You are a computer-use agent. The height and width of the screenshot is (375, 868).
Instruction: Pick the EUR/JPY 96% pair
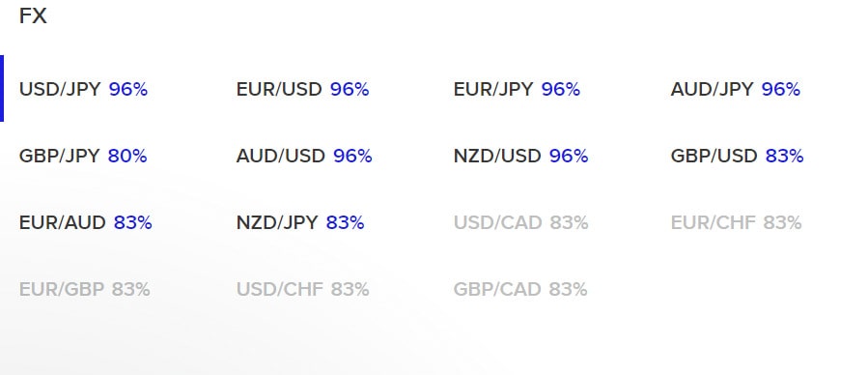[x=518, y=89]
